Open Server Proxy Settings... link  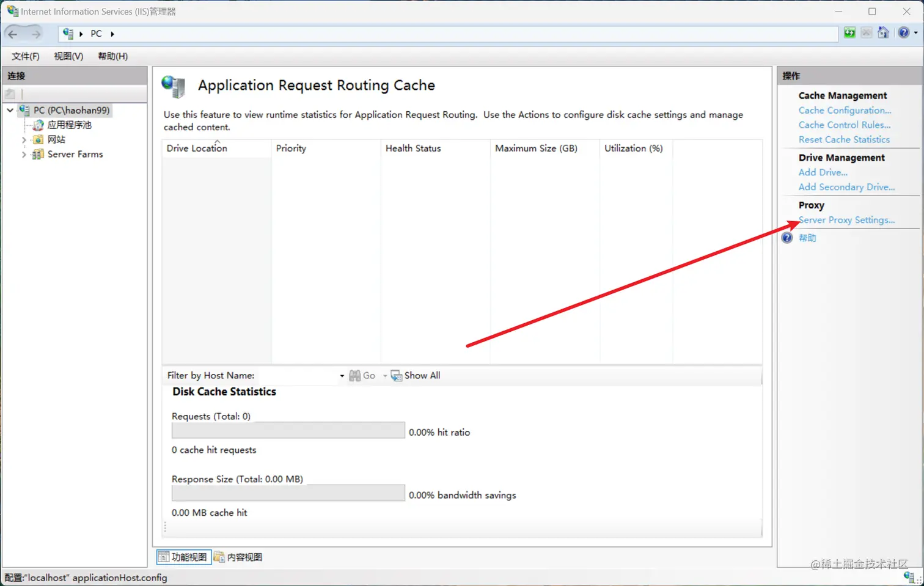(x=846, y=221)
